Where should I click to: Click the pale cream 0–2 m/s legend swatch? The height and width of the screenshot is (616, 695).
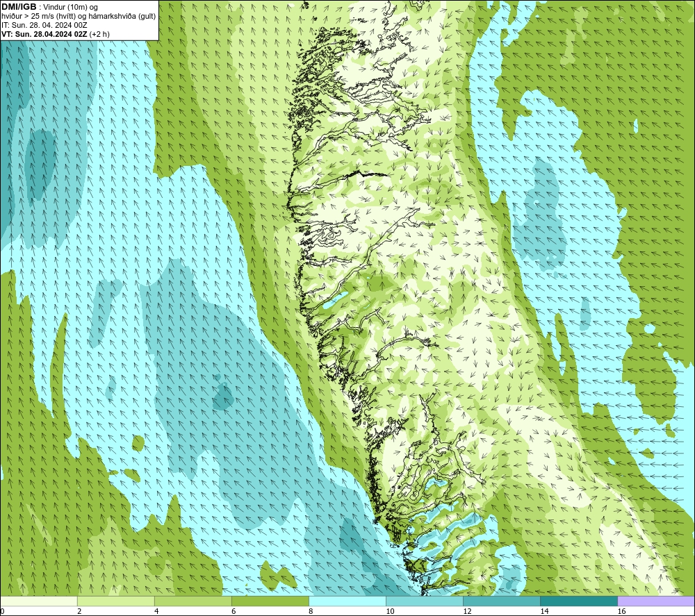(x=38, y=601)
